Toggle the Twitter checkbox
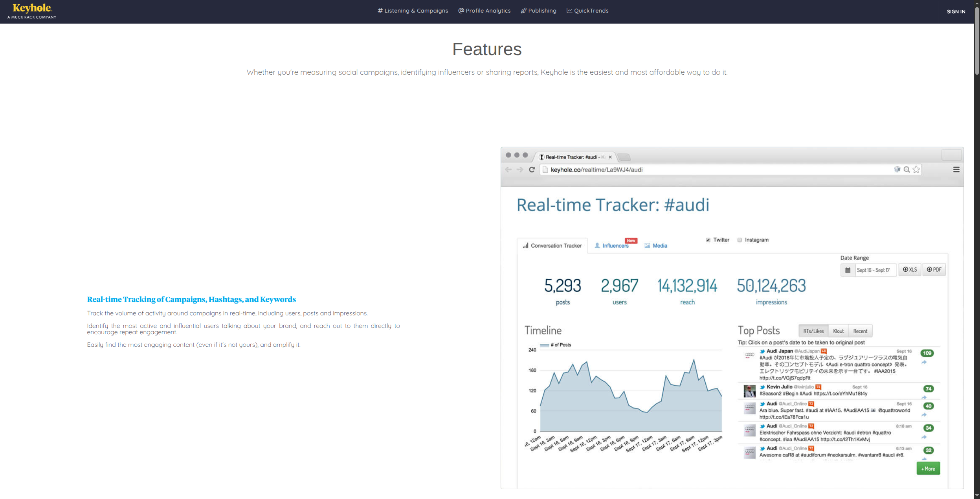 click(708, 240)
